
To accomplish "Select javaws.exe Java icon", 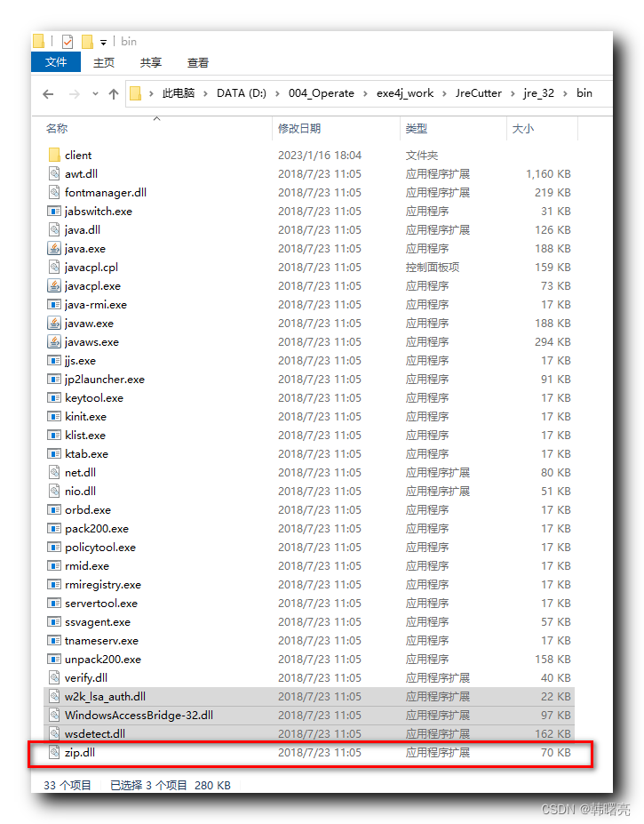I will (54, 341).
